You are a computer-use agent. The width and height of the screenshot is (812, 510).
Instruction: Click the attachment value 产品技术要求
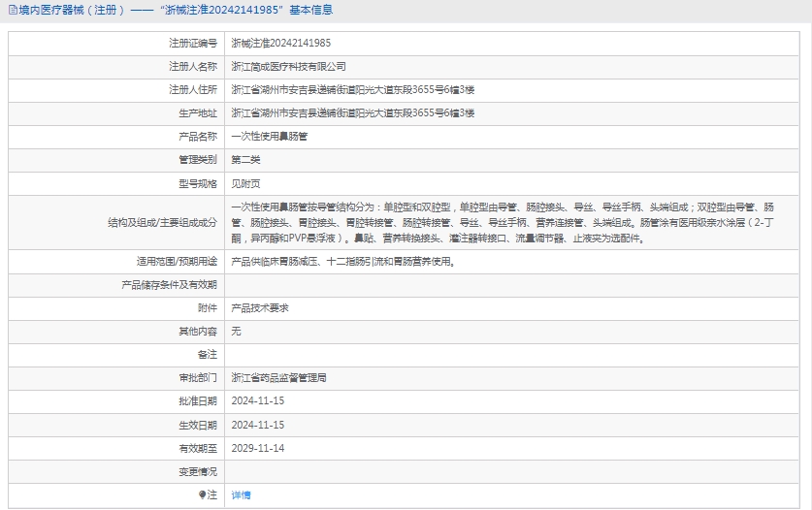pos(259,307)
